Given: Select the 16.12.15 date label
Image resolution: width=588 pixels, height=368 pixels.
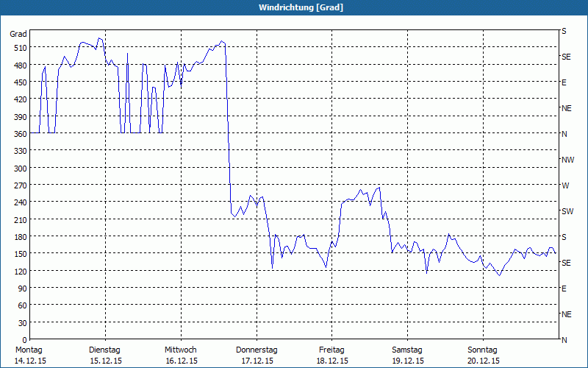Looking at the screenshot, I should pyautogui.click(x=182, y=361).
